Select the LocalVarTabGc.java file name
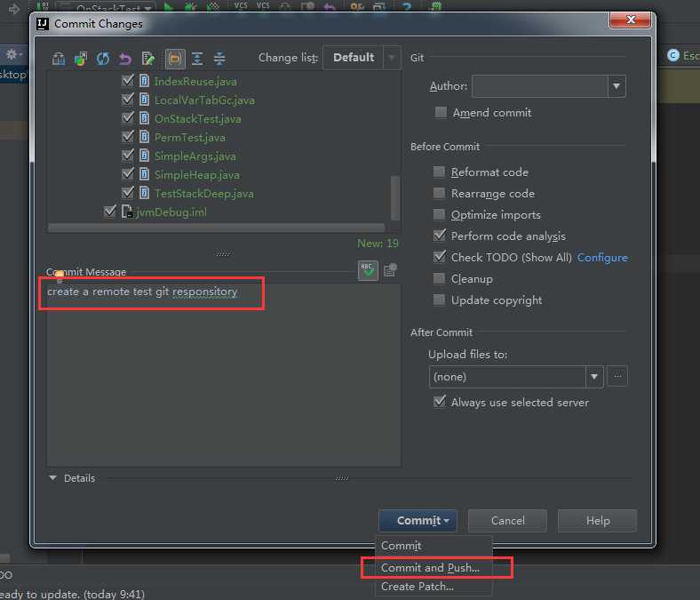The width and height of the screenshot is (700, 600). 204,100
